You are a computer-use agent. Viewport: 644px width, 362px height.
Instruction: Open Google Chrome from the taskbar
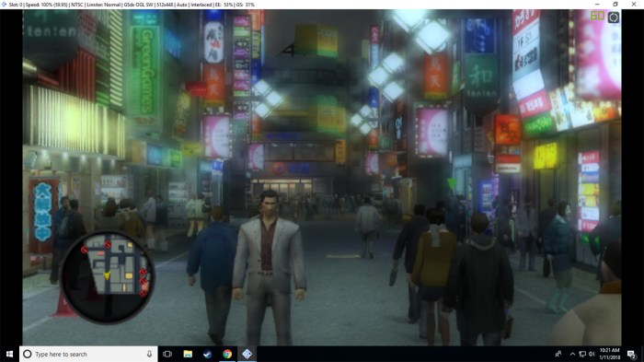click(227, 354)
